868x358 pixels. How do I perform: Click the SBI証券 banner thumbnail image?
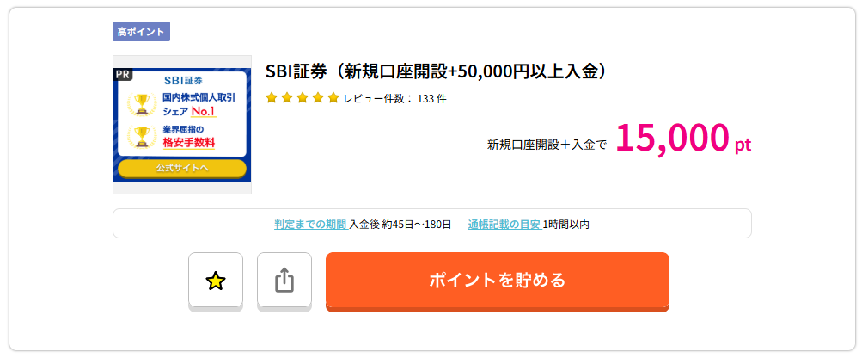pos(182,125)
